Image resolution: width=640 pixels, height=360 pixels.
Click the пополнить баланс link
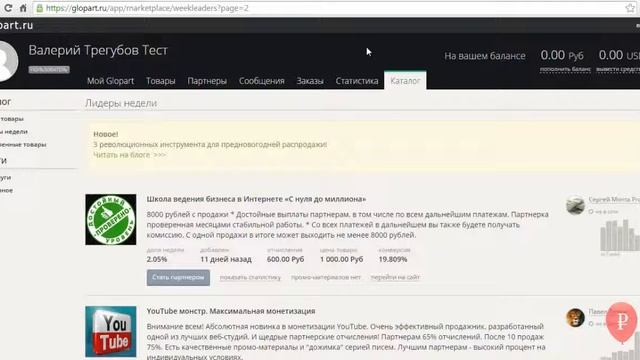click(565, 69)
